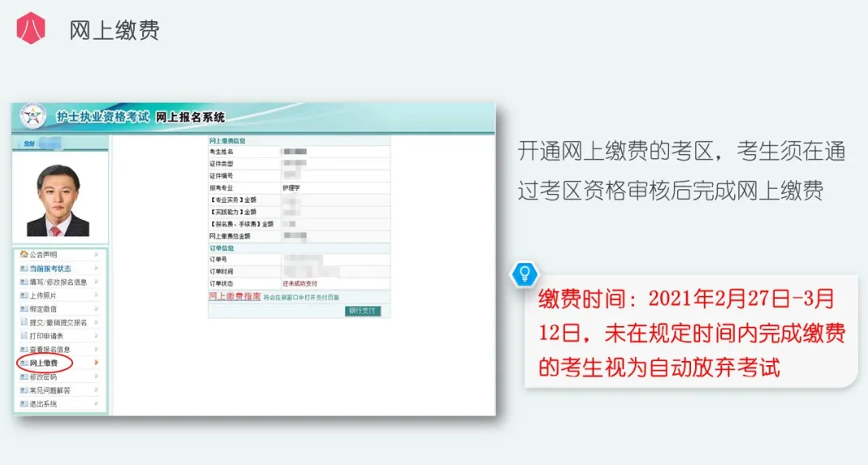Viewport: 868px width, 465px height.
Task: Click the home icon beside 公告声明
Action: pyautogui.click(x=24, y=255)
